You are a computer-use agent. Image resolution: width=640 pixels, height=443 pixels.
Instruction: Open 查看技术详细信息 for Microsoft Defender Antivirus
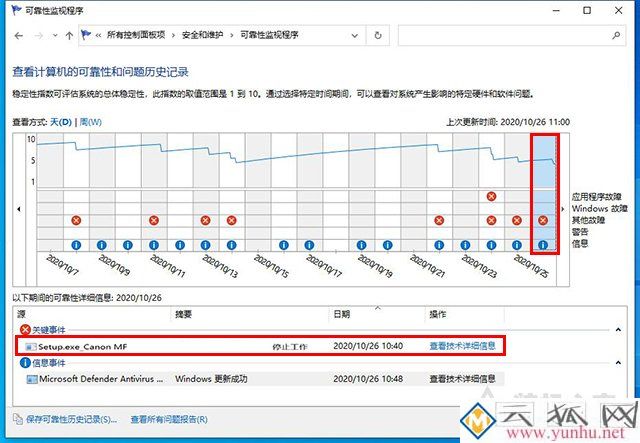coord(462,379)
